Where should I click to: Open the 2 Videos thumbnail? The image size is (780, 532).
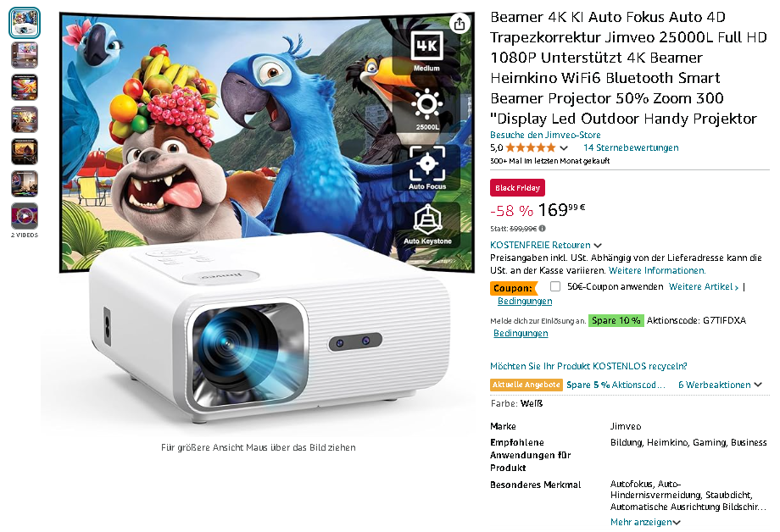pyautogui.click(x=25, y=216)
